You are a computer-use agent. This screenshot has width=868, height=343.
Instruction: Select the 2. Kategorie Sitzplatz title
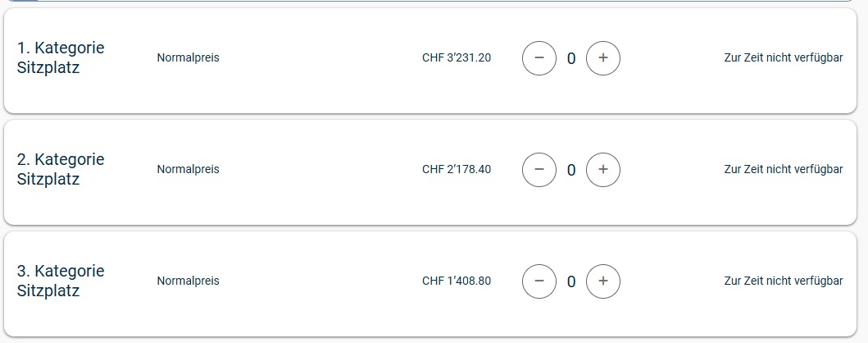point(61,169)
